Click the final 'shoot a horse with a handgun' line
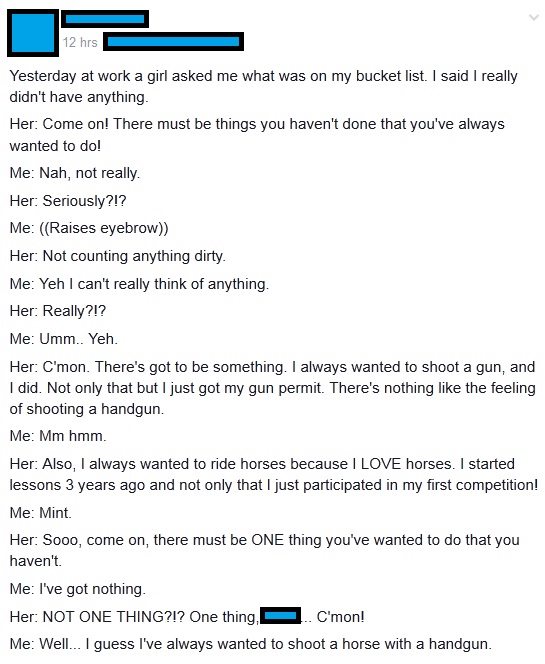This screenshot has width=545, height=664. 251,644
